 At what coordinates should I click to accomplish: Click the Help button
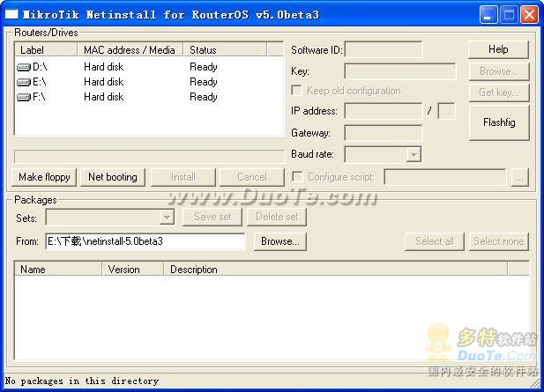[x=498, y=49]
